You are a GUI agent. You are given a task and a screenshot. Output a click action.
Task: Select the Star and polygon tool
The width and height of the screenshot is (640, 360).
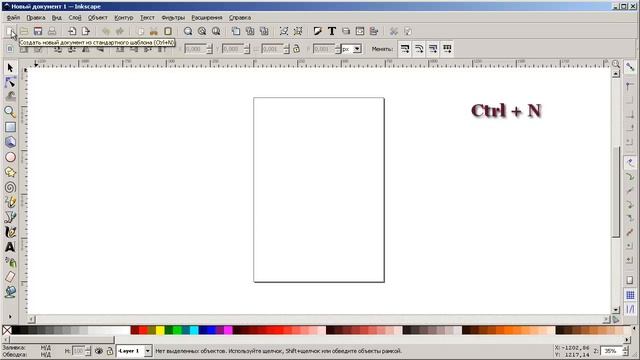click(x=10, y=172)
